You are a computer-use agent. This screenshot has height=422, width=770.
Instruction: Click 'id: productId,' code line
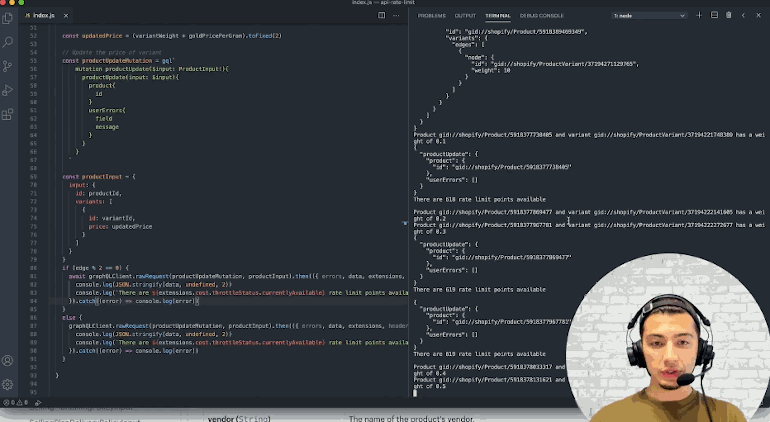(98, 194)
